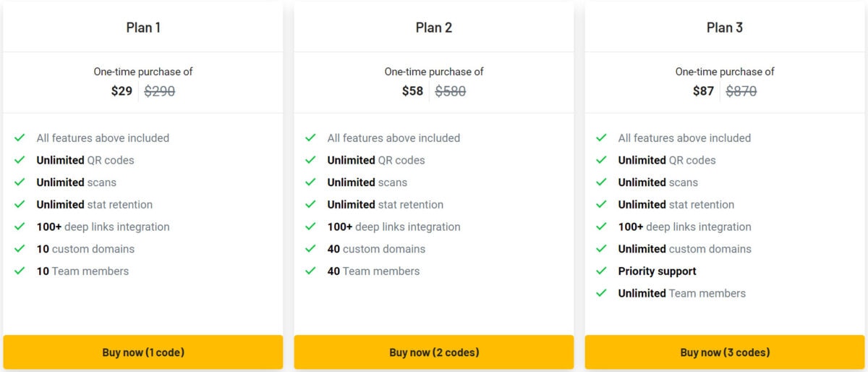Click checkmark beside Priority support in Plan 3

(x=601, y=271)
